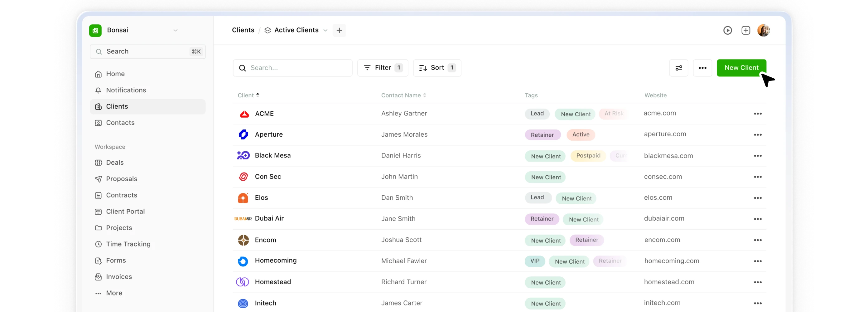868x312 pixels.
Task: Open the user profile avatar
Action: [x=764, y=30]
